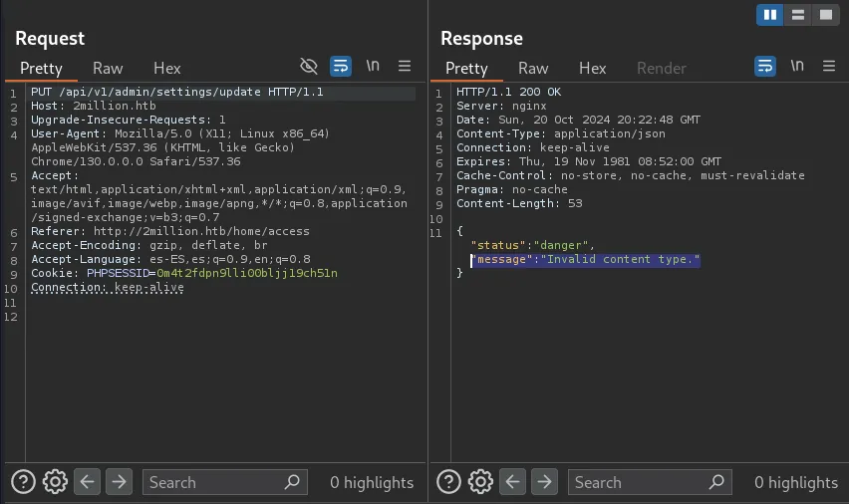Toggle word wrap icon in Request panel

click(341, 67)
